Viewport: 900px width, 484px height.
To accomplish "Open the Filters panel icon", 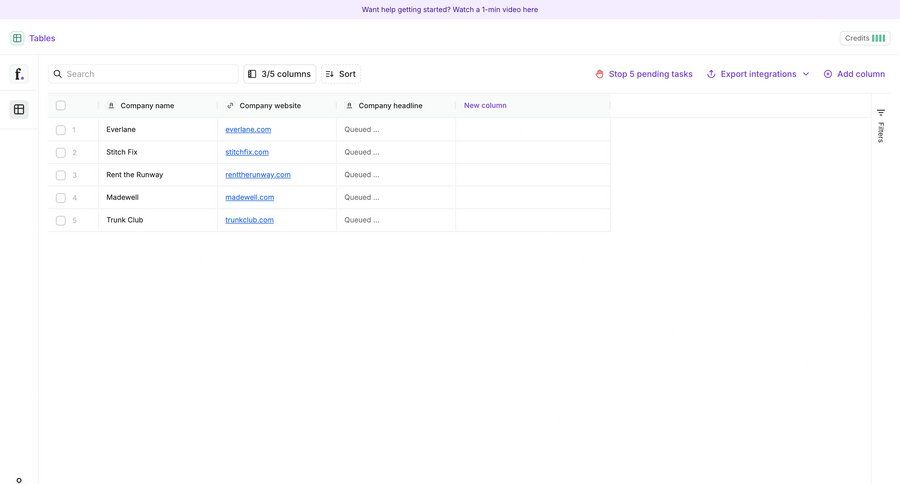I will pos(881,113).
